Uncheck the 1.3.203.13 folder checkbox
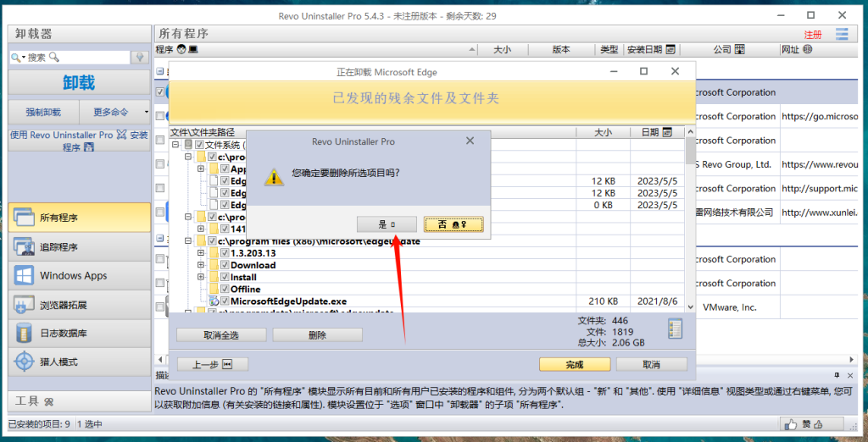The height and width of the screenshot is (442, 868). (x=224, y=253)
